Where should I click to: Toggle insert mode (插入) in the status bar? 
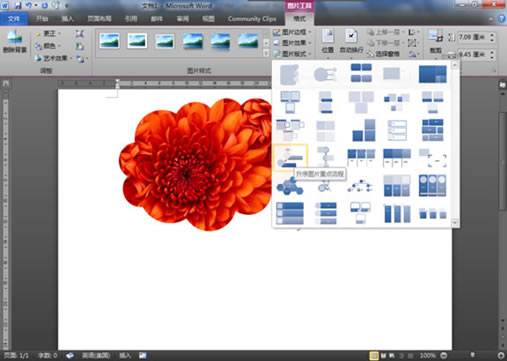[125, 356]
